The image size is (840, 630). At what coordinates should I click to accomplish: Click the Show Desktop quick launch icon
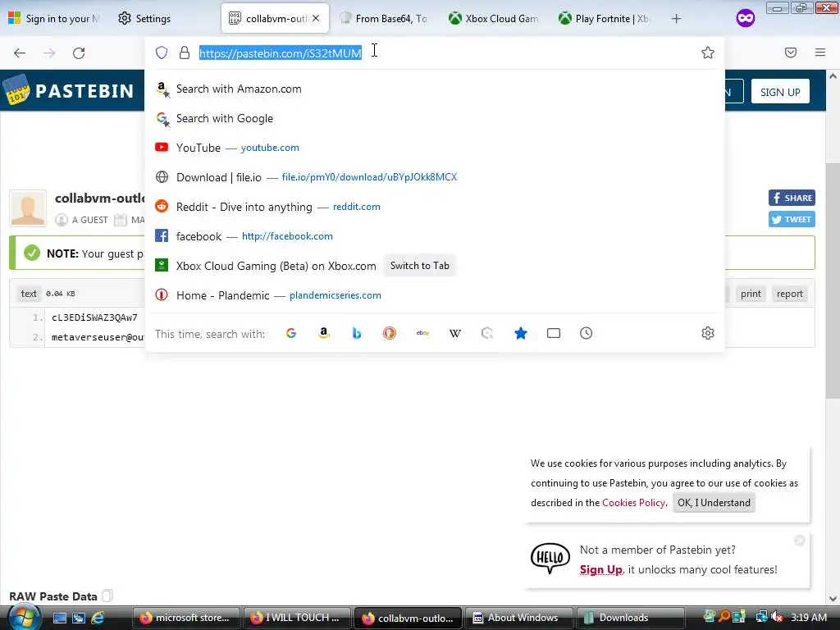[x=59, y=618]
